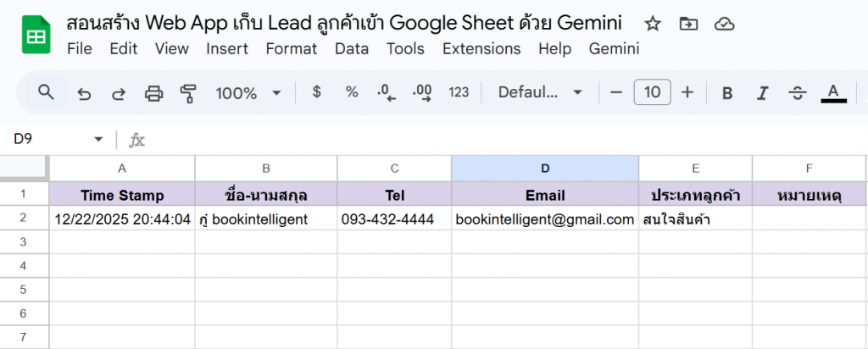
Task: Expand the Default font dropdown
Action: (541, 93)
